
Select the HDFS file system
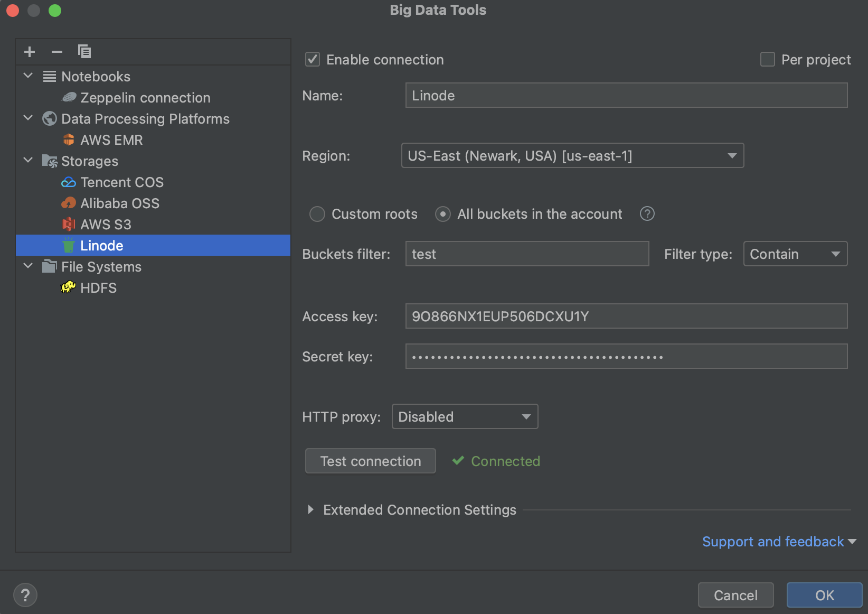[98, 287]
